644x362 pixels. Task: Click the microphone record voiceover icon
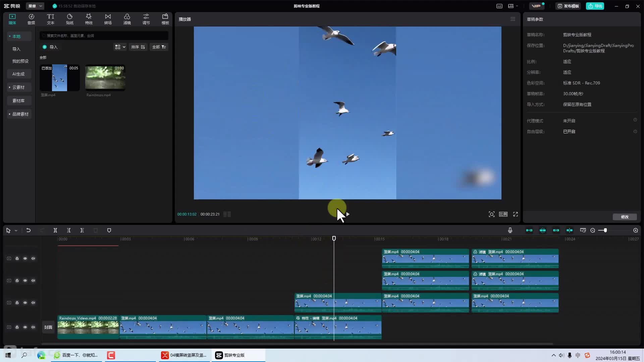[510, 230]
